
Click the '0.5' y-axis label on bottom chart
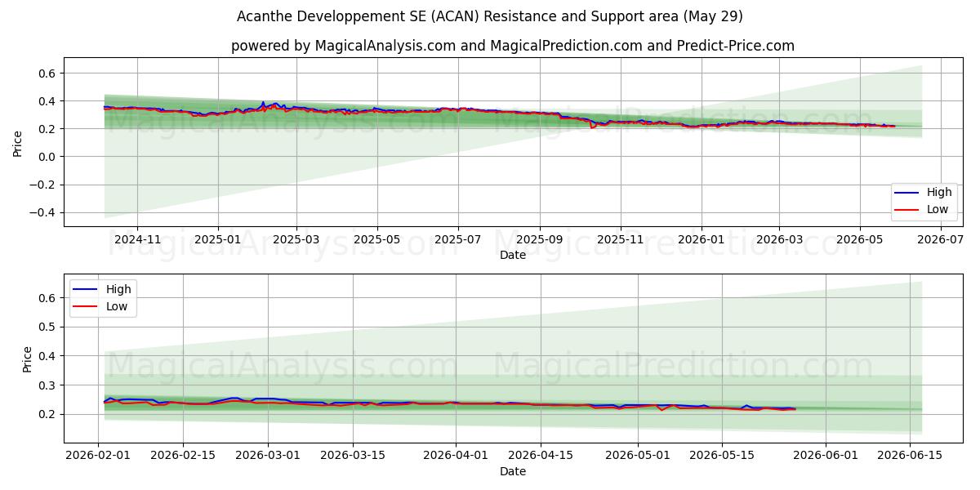(x=47, y=327)
